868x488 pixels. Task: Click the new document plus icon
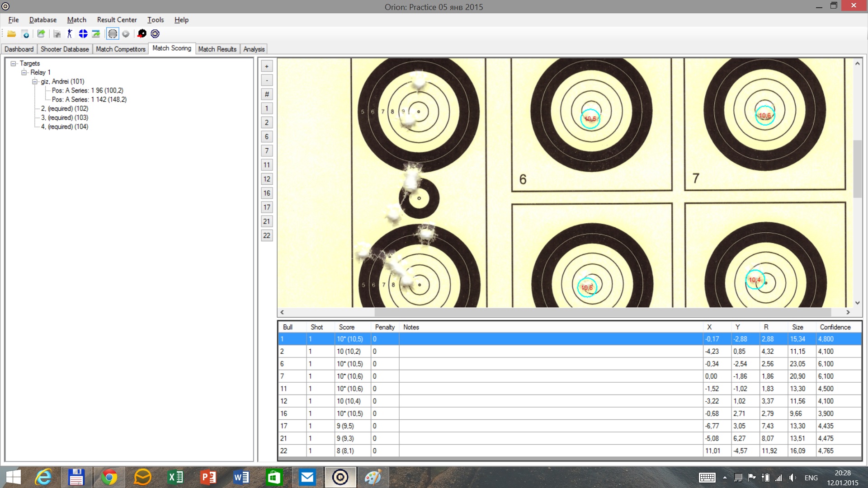pyautogui.click(x=26, y=34)
